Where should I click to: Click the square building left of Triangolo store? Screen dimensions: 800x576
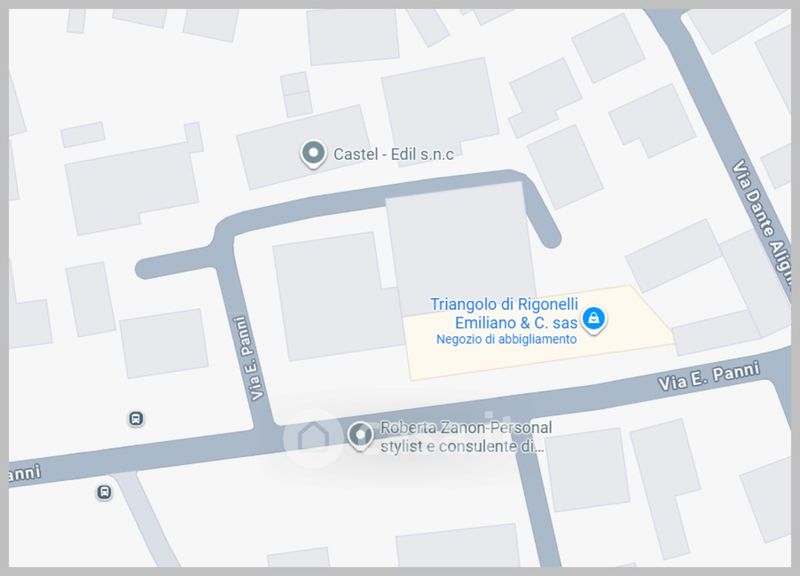336,296
